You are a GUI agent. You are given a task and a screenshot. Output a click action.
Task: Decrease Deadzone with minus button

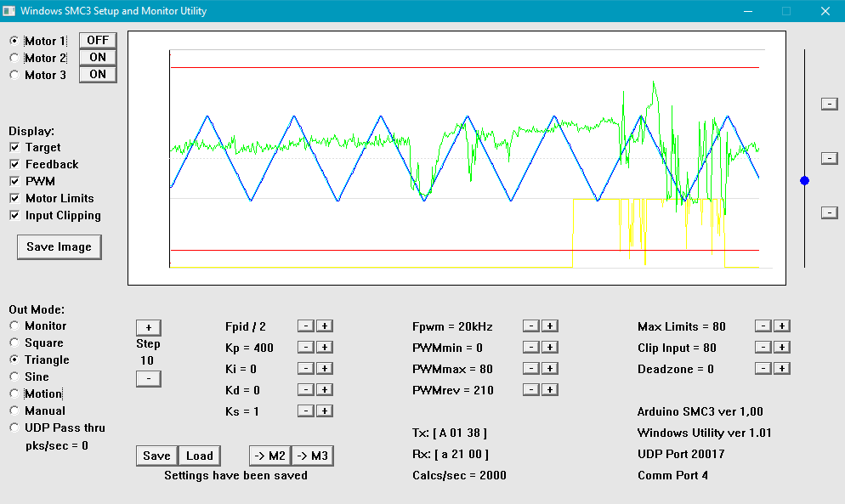coord(763,368)
